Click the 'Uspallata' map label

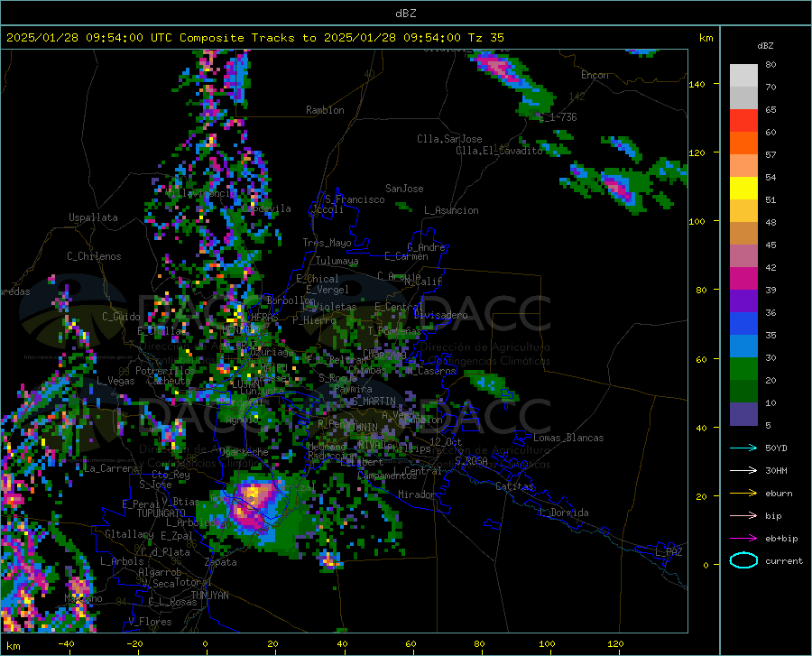pyautogui.click(x=93, y=218)
